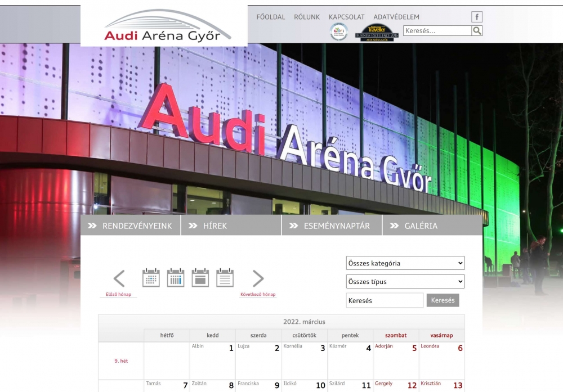The image size is (563, 392).
Task: Click the 2022. március calendar title
Action: point(304,322)
